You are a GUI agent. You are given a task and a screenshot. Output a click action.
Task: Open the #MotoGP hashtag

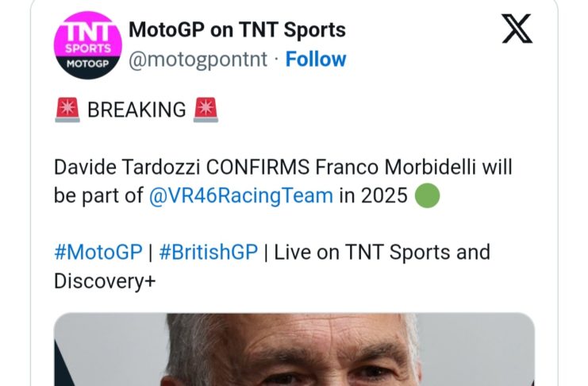coord(97,253)
